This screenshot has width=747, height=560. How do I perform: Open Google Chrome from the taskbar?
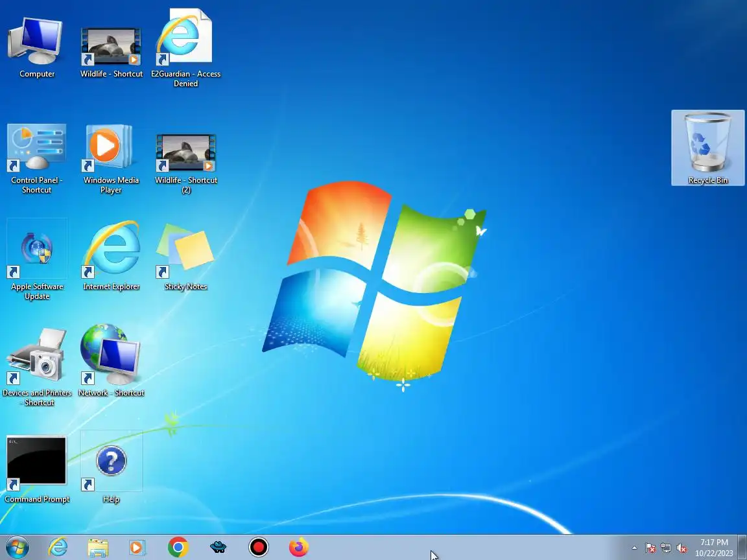point(178,547)
